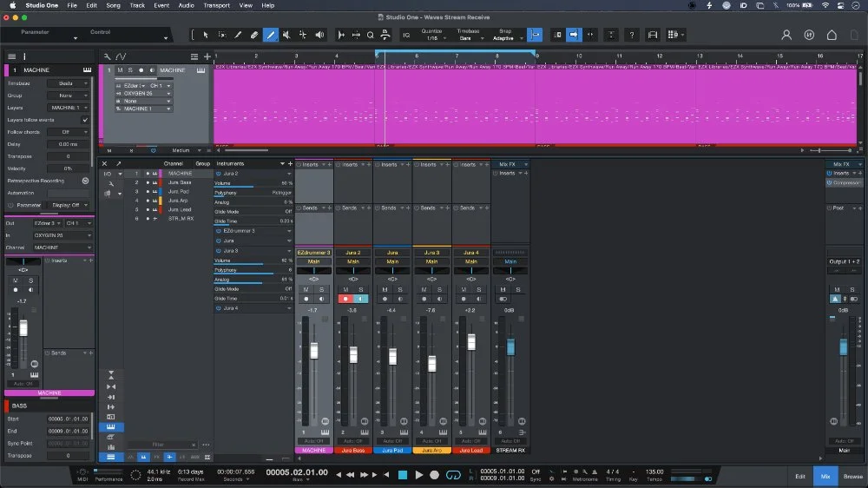
Task: Show automation curve icon
Action: (121, 56)
